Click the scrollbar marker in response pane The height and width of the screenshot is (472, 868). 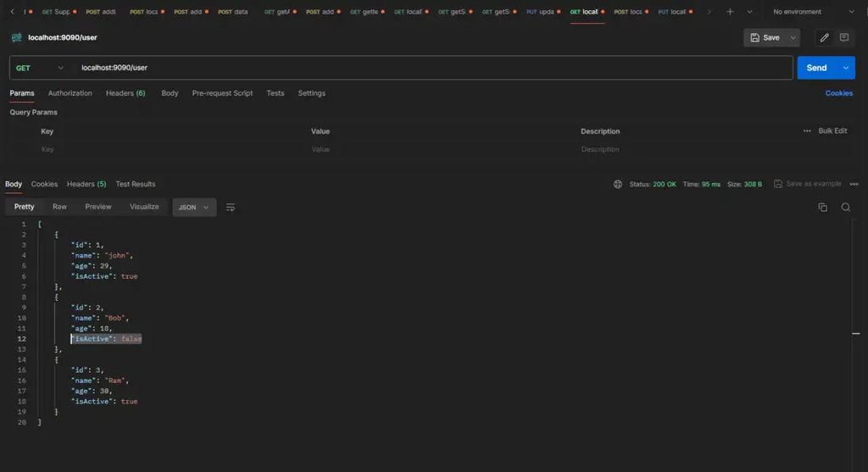coord(856,334)
